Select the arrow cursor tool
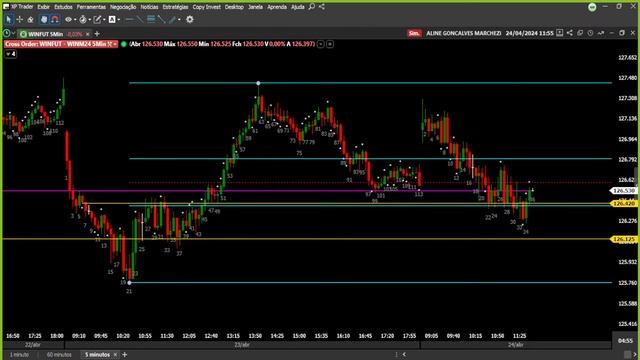 [x=9, y=19]
